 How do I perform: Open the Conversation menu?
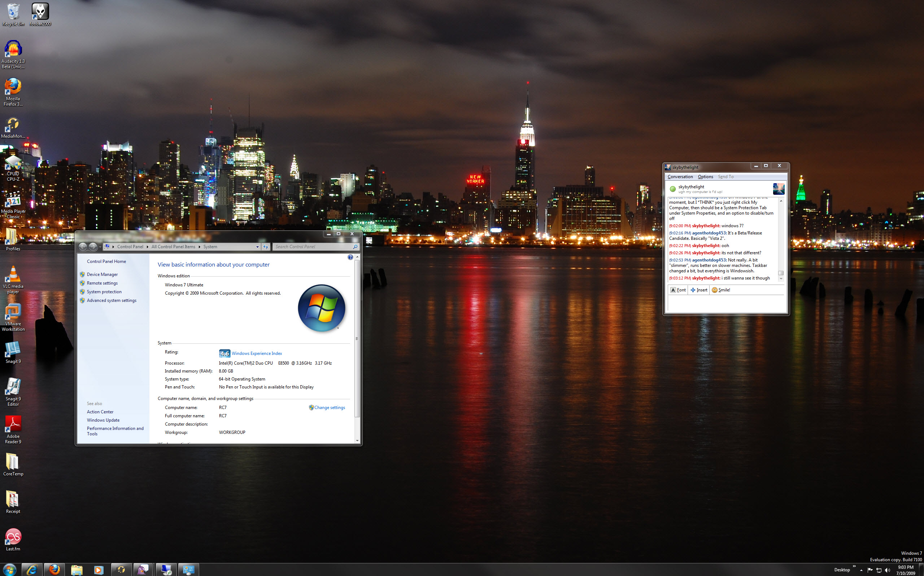point(680,177)
